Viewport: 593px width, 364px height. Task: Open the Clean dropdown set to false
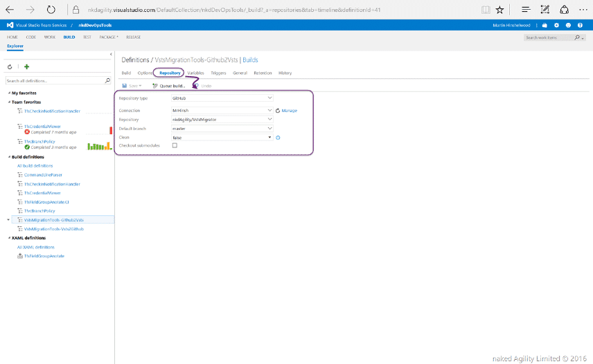[222, 138]
